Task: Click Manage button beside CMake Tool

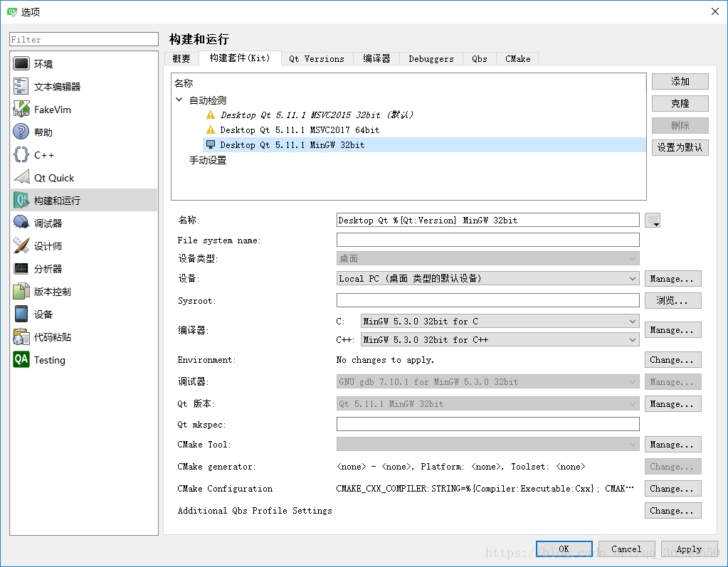Action: pos(672,445)
